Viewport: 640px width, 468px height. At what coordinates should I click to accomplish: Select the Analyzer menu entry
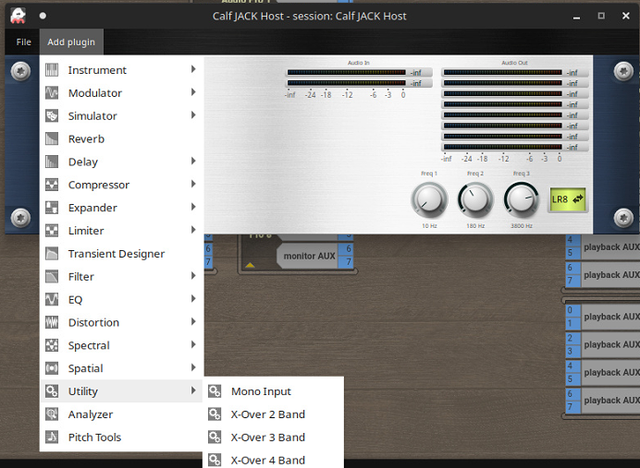[122, 414]
